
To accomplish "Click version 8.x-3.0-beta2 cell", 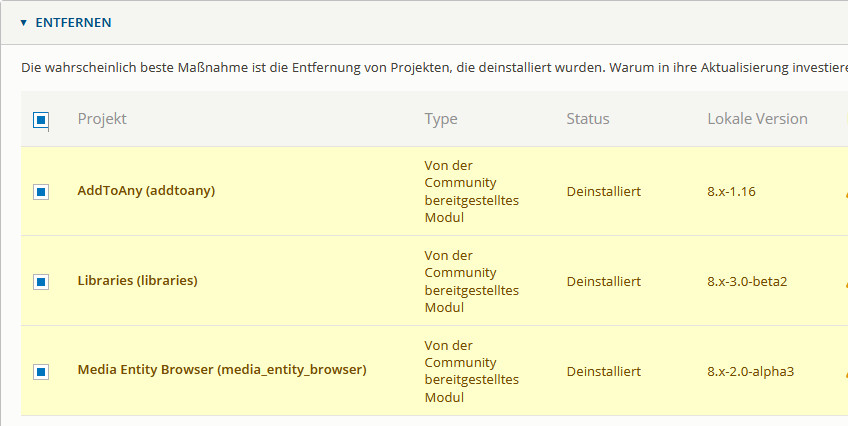I will [x=747, y=281].
